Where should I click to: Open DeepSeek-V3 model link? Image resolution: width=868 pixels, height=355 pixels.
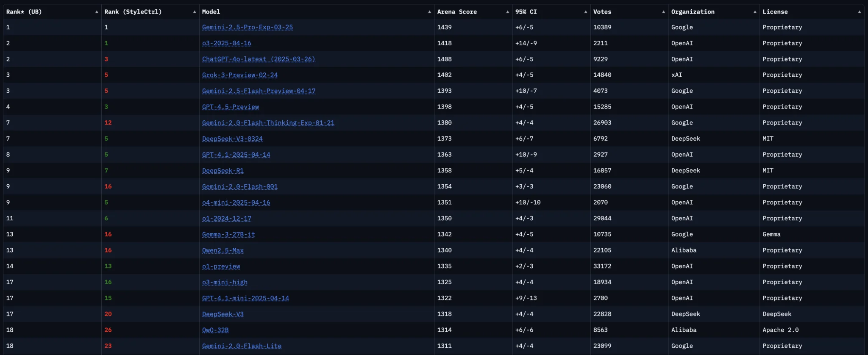coord(223,314)
